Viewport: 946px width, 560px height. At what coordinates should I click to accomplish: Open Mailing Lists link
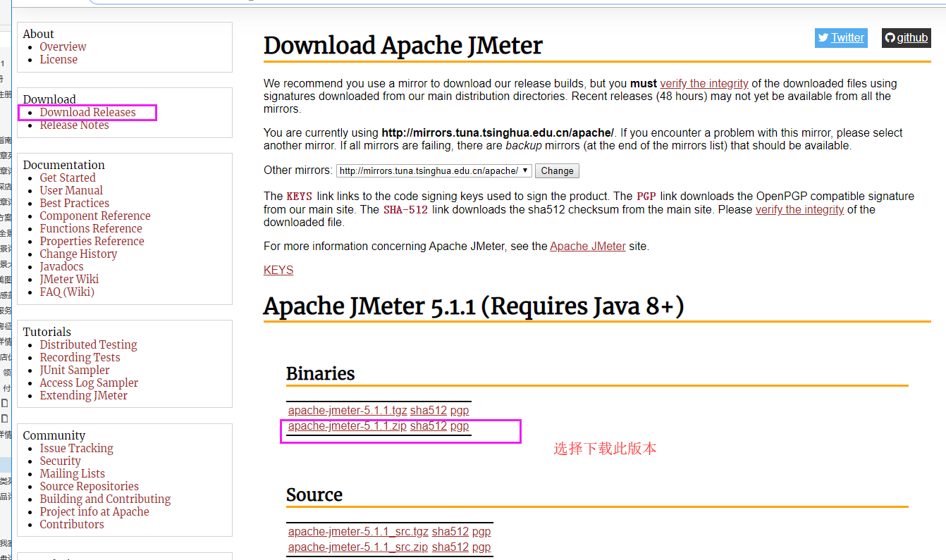click(x=73, y=473)
